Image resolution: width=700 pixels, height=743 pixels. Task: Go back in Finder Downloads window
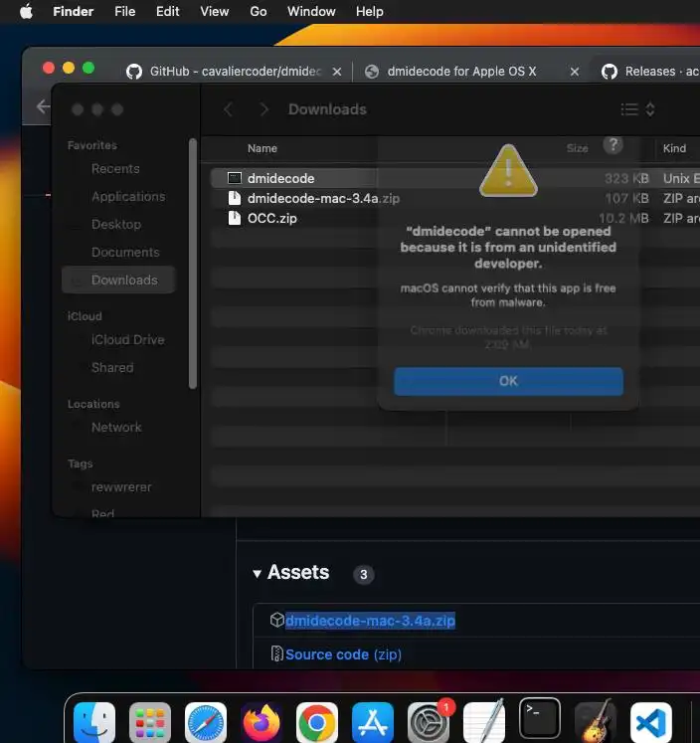pos(229,109)
